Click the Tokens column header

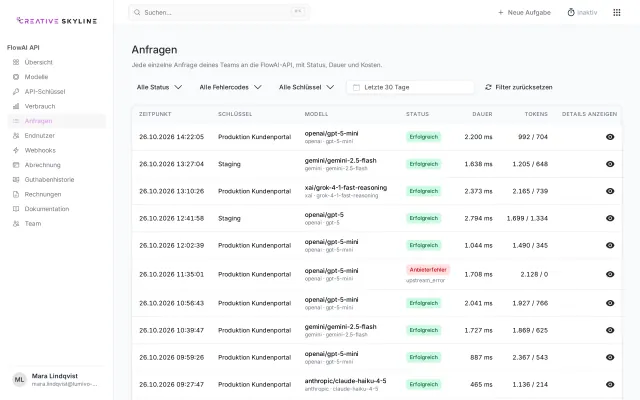point(536,114)
